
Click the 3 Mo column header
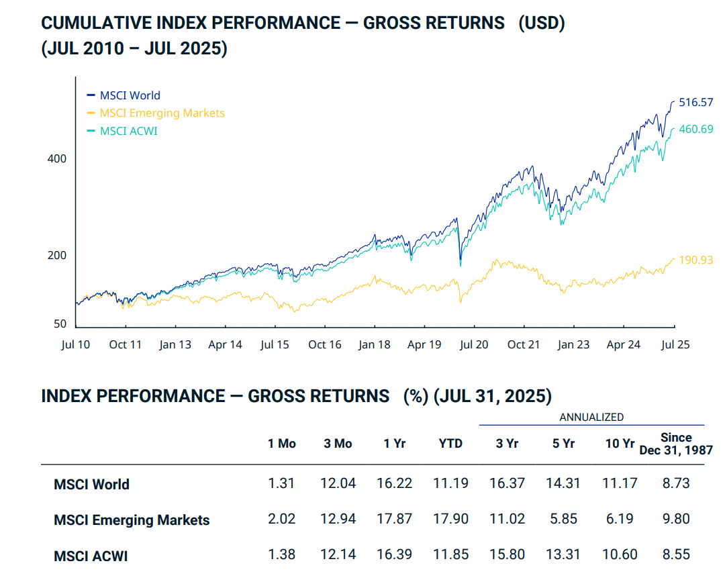pyautogui.click(x=338, y=444)
